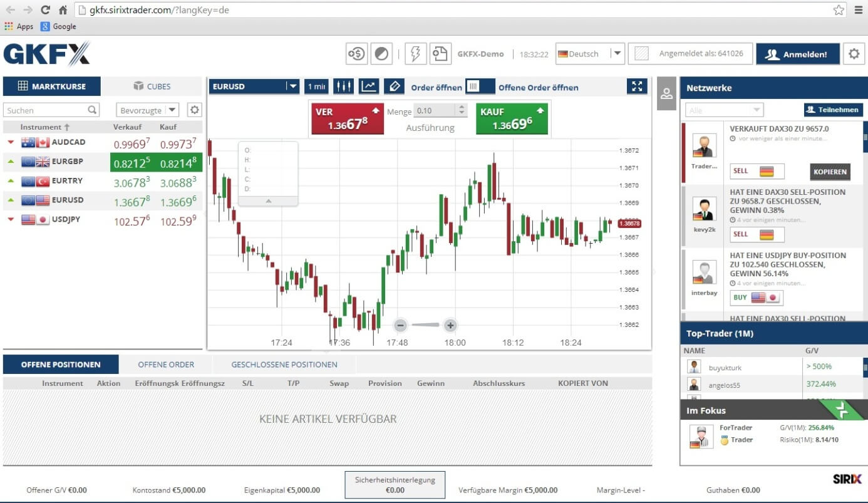Screen dimensions: 868x503
Task: Adjust the Menge quantity stepper arrows
Action: coord(462,110)
